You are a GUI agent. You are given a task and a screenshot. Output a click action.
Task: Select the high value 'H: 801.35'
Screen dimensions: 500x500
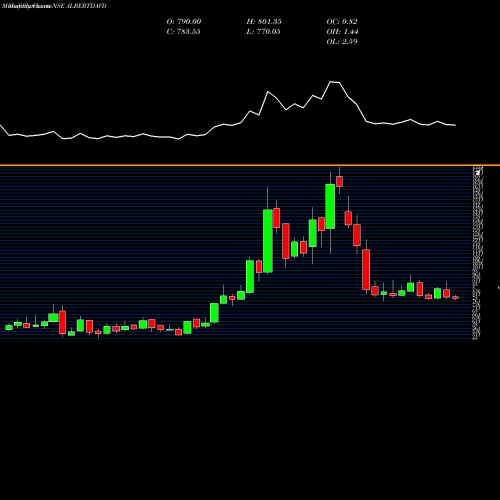(x=264, y=22)
